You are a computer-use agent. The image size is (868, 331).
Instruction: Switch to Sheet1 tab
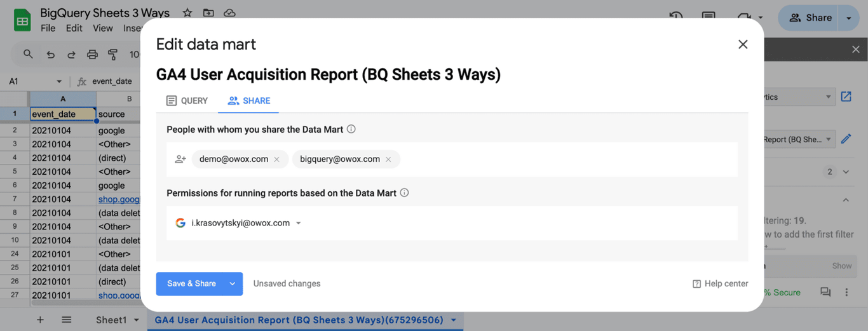tap(112, 320)
